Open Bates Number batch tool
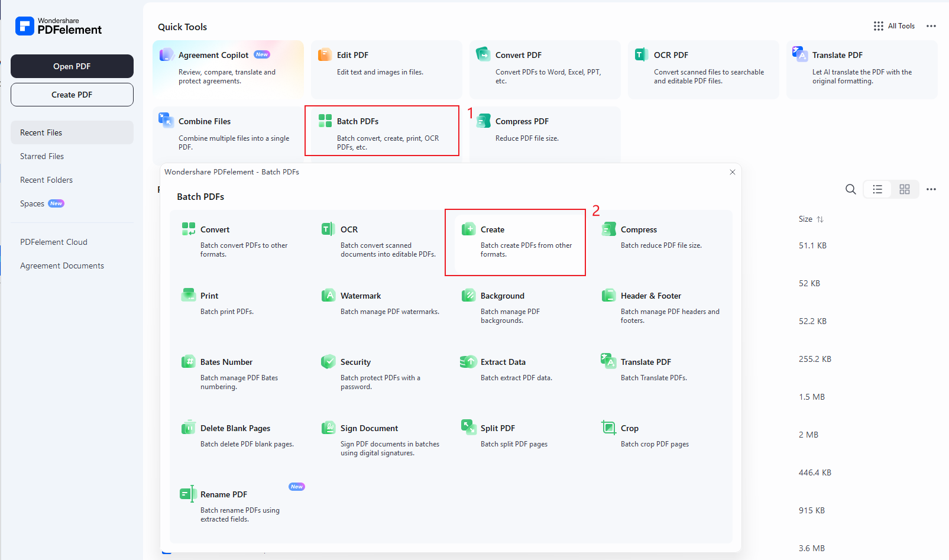 point(239,375)
